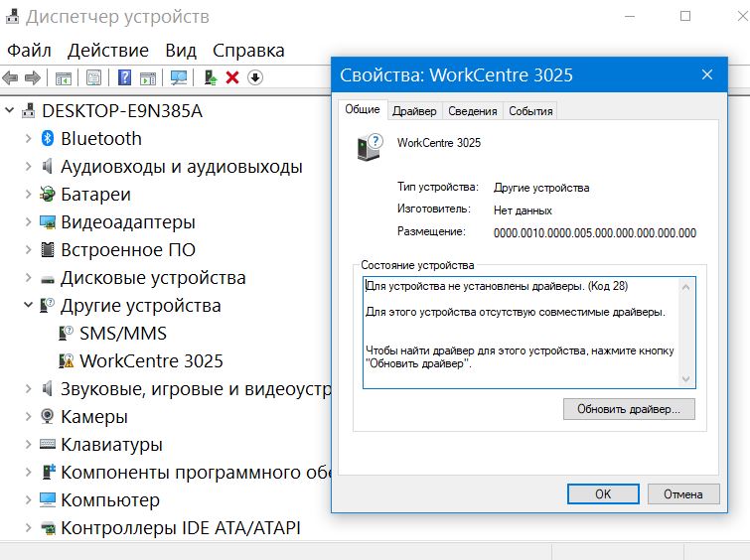
Task: Select Компоненты программного обеспечения row
Action: click(196, 472)
